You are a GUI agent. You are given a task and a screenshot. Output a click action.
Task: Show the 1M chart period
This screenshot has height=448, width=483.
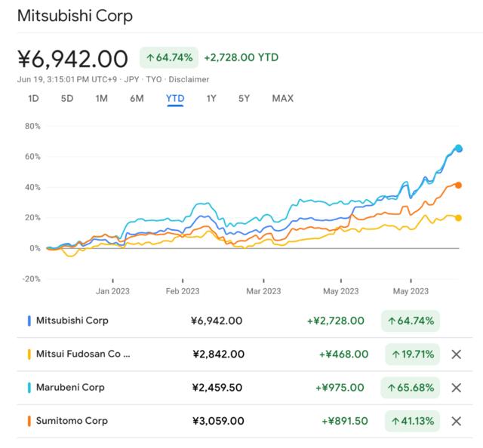pos(102,98)
